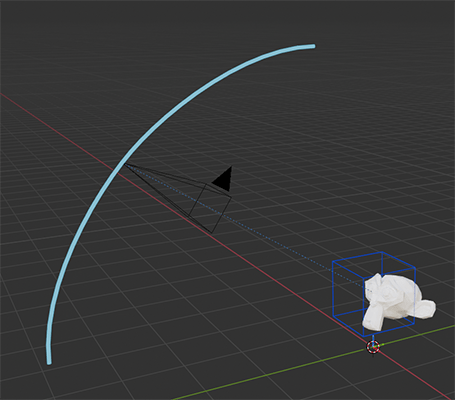Click the upper end of the blue curve

[x=313, y=46]
